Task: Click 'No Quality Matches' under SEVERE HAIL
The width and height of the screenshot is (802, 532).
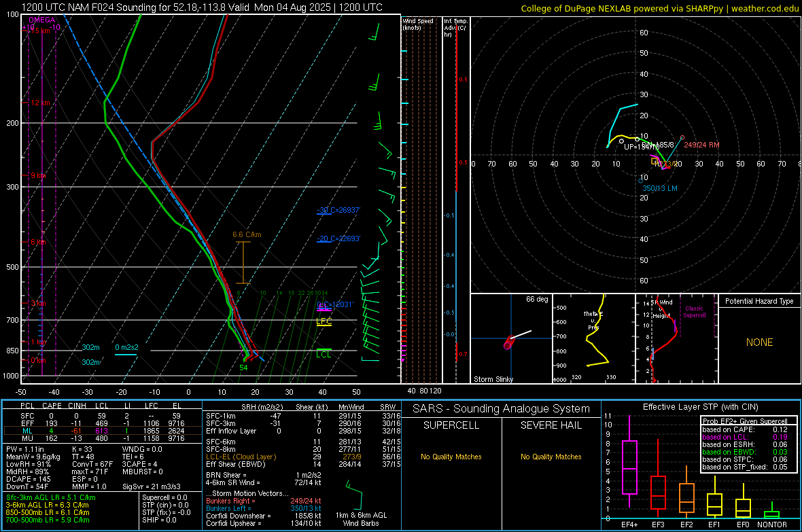Action: (x=551, y=457)
